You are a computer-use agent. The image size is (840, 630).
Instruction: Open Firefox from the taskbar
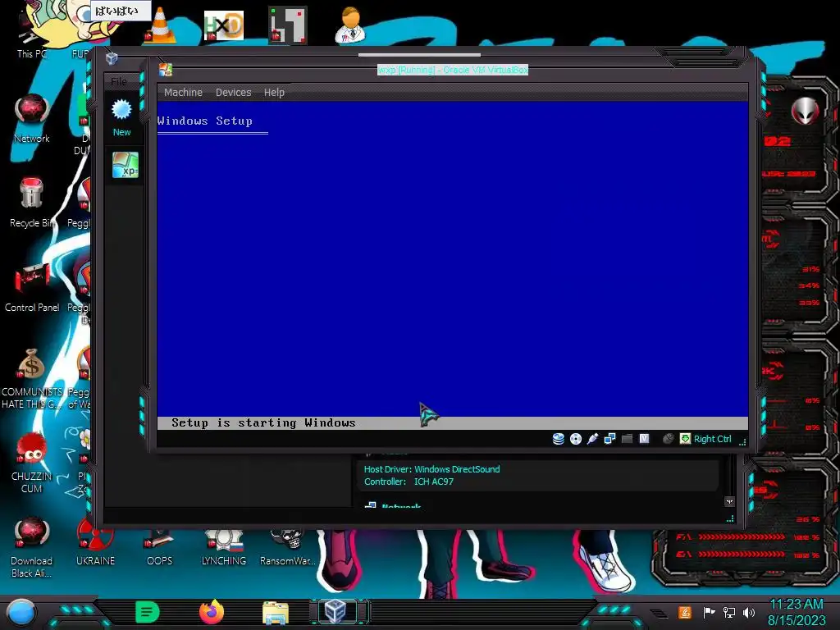[212, 612]
